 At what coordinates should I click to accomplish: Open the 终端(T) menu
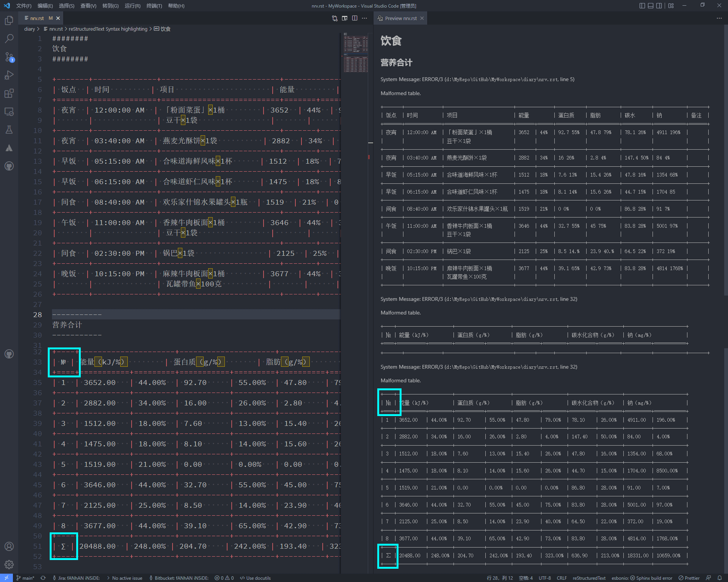point(154,6)
